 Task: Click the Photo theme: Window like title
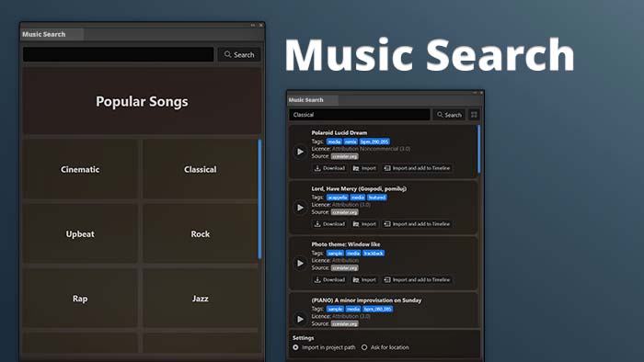click(346, 243)
